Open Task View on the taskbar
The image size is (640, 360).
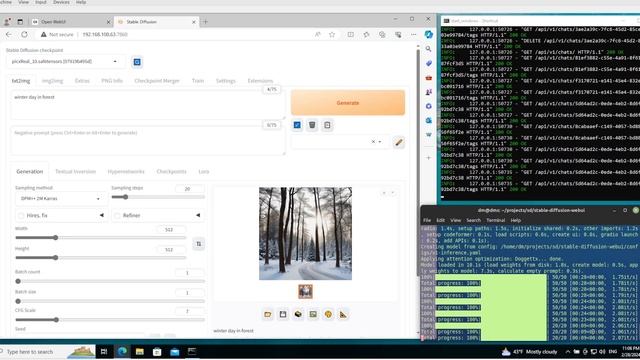[x=104, y=351]
